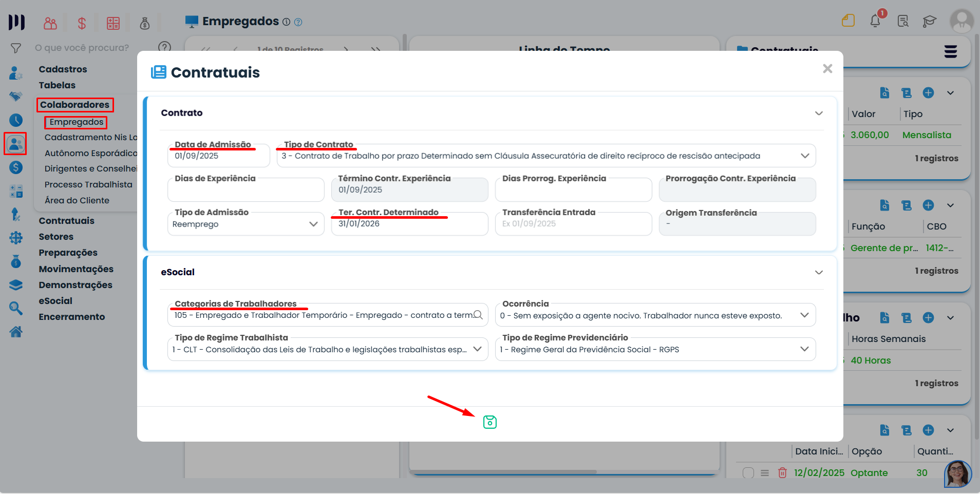Collapse the eSocial section in the dialog
Image resolution: width=980 pixels, height=494 pixels.
point(819,272)
